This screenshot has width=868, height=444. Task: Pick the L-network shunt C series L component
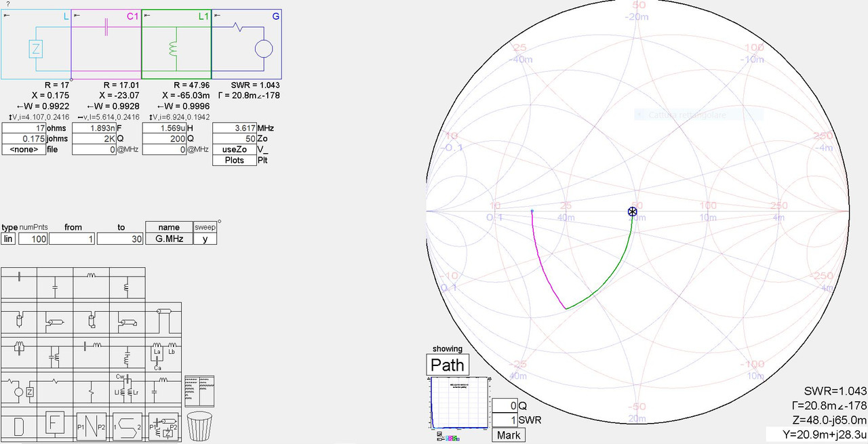pyautogui.click(x=163, y=389)
